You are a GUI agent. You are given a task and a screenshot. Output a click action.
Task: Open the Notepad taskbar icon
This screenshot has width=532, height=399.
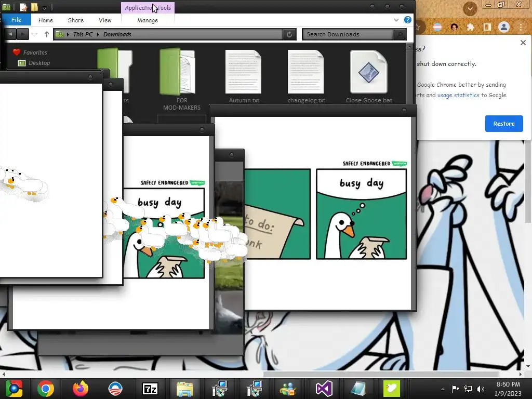358,389
